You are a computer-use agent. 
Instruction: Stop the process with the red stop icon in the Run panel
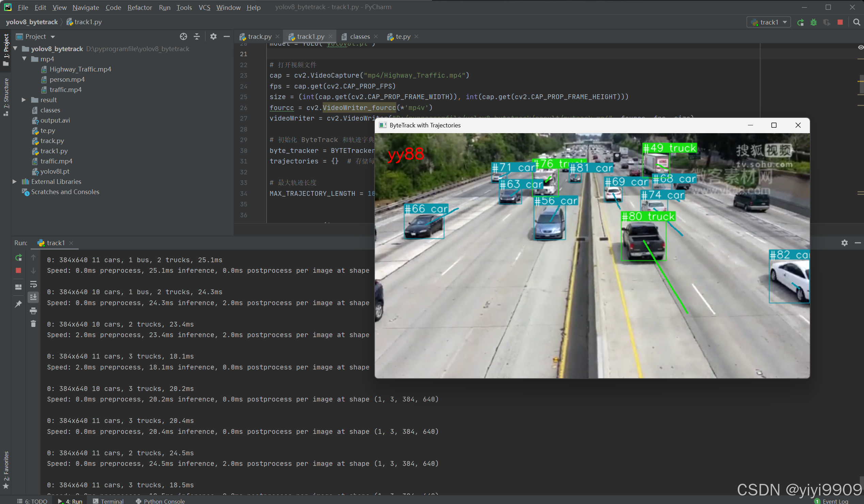point(18,270)
